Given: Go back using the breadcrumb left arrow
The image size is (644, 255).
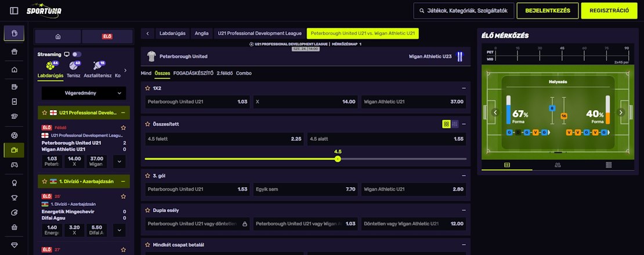Looking at the screenshot, I should [147, 34].
